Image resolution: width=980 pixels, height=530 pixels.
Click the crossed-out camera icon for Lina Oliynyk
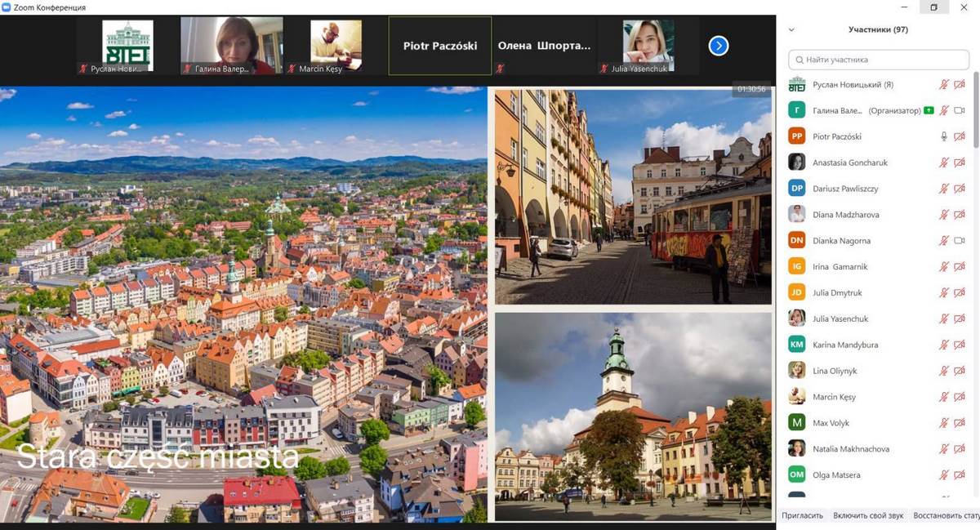960,371
